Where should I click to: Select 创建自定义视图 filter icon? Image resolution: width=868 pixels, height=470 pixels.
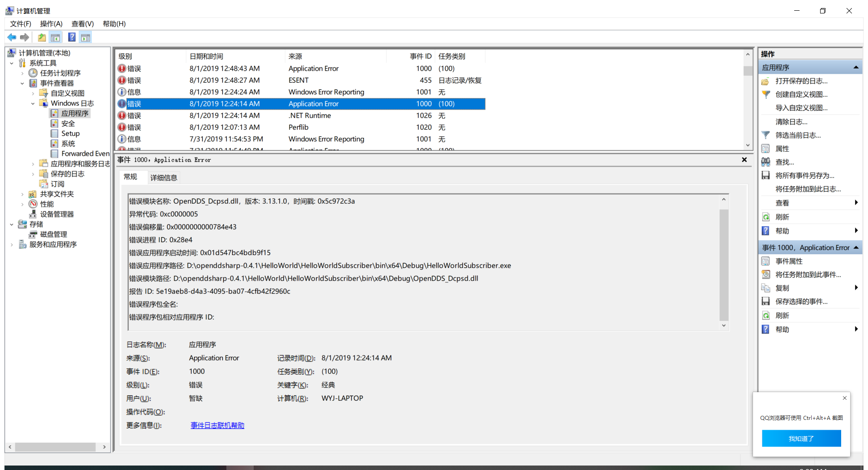pyautogui.click(x=766, y=94)
